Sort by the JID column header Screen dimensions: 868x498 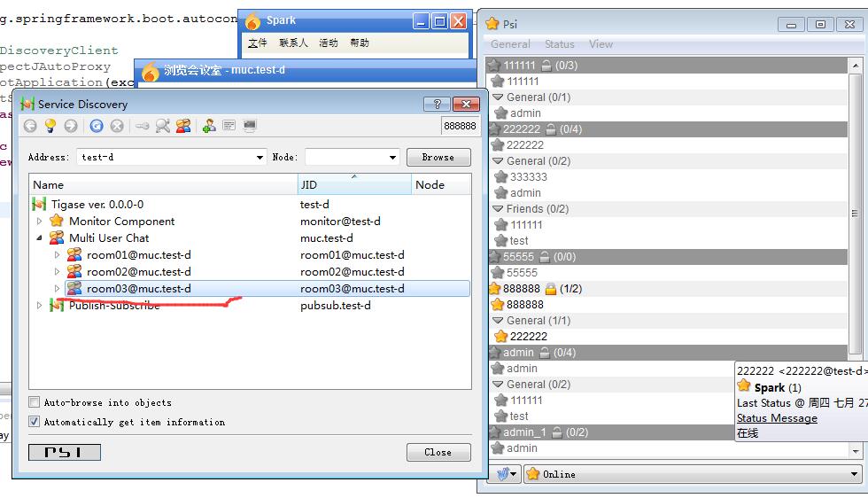(354, 184)
